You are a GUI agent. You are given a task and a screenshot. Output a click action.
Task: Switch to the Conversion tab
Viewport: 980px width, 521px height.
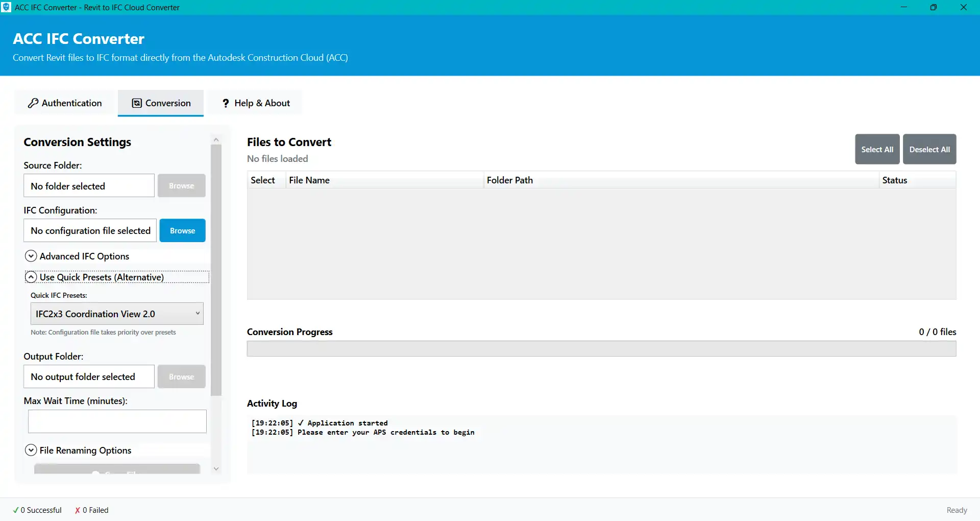click(161, 103)
